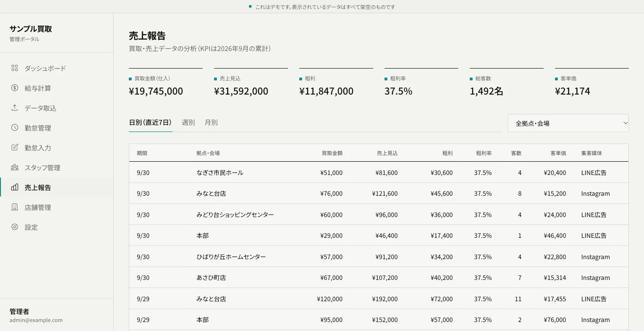Go to 給与計算 page

click(x=57, y=88)
